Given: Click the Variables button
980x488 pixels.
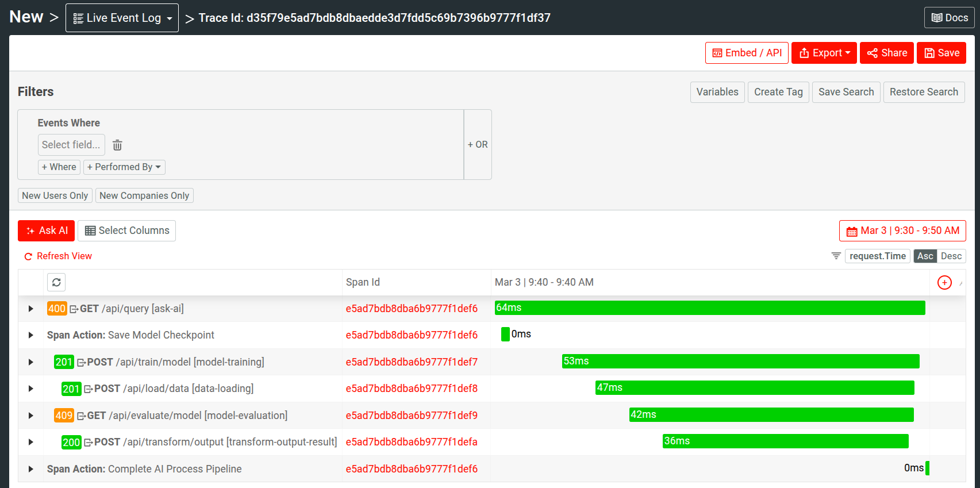Looking at the screenshot, I should [x=717, y=92].
